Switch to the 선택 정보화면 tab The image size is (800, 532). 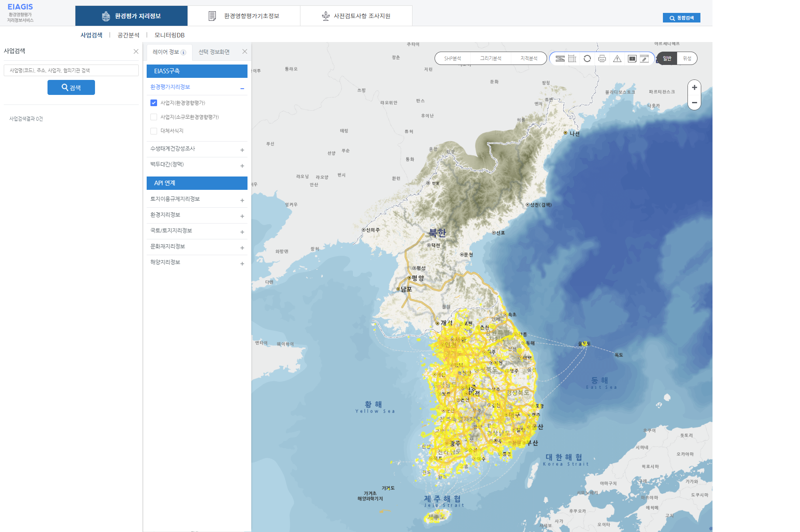214,52
